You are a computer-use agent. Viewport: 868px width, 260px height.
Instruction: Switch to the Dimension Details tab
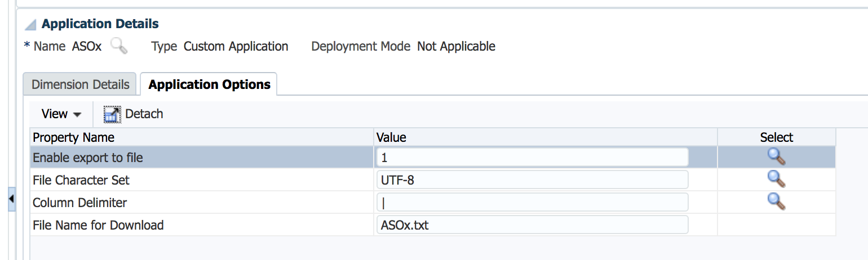pos(80,84)
